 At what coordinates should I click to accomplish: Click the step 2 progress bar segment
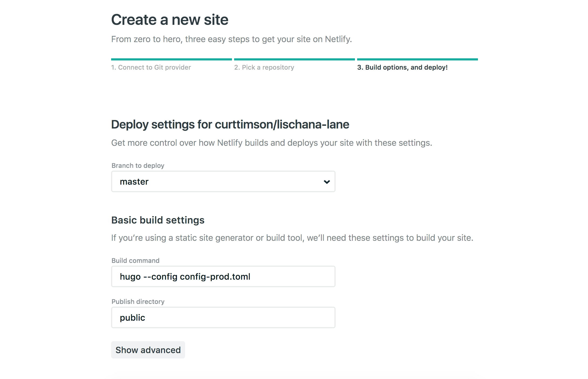pos(294,59)
